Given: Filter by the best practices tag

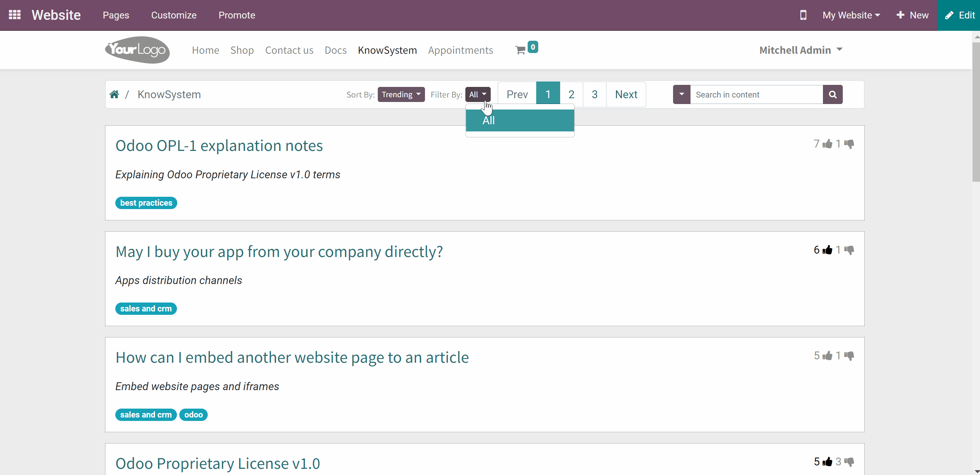Looking at the screenshot, I should coord(146,203).
